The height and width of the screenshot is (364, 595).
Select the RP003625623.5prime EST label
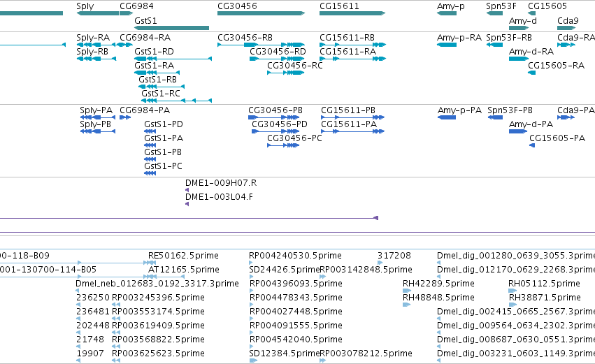(158, 354)
